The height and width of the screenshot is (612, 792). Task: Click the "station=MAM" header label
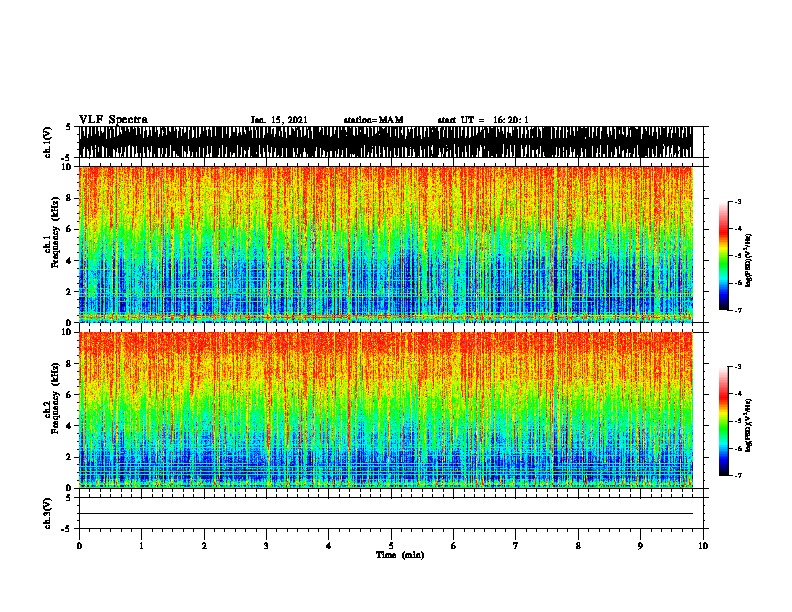click(373, 120)
